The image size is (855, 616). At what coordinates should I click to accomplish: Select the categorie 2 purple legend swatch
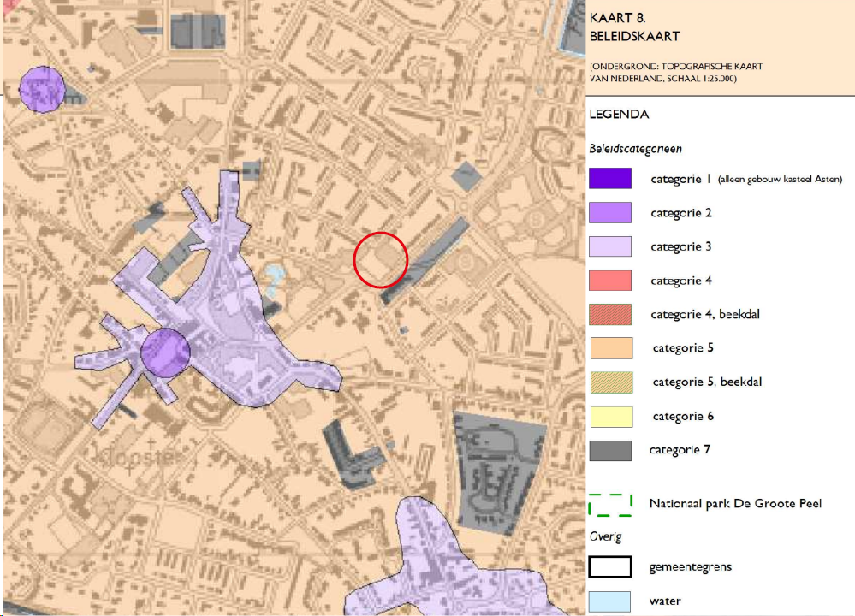(x=609, y=212)
